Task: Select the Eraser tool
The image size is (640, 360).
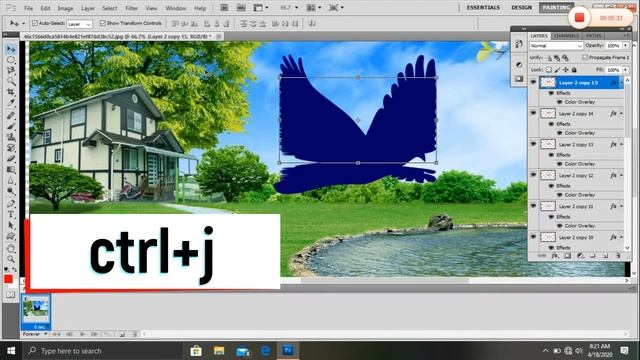Action: [x=11, y=158]
